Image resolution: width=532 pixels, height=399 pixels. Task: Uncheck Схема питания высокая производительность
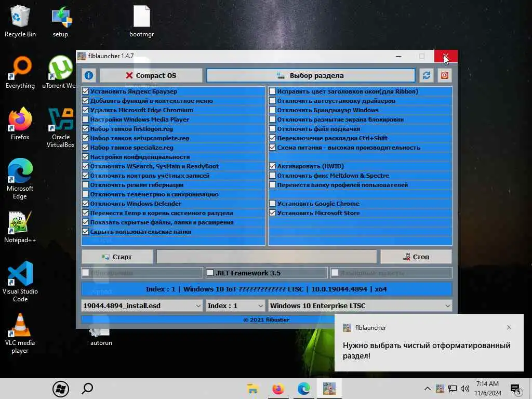[x=272, y=148]
